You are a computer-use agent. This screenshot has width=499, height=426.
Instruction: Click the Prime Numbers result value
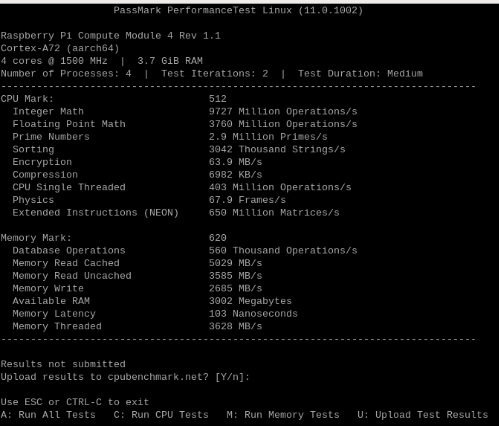click(x=268, y=137)
